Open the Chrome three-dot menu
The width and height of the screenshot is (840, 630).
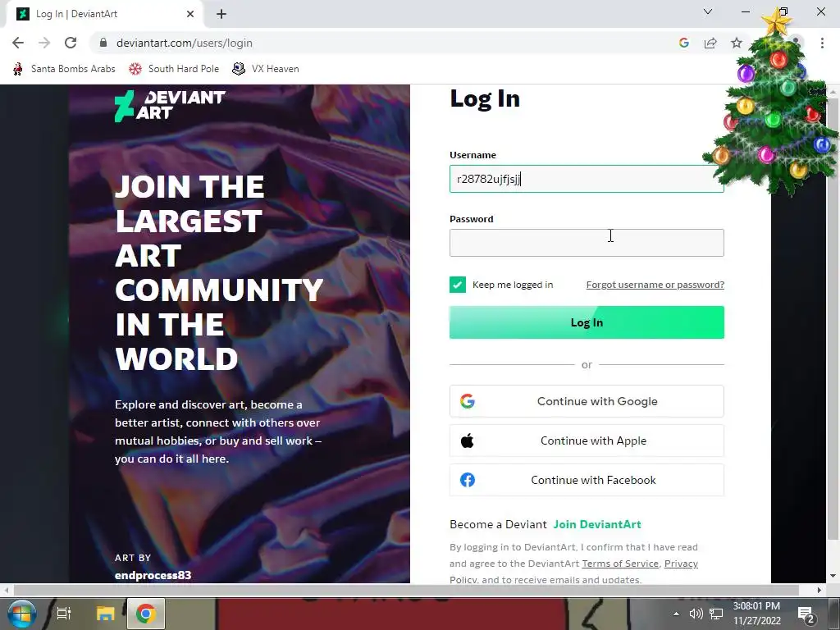822,43
